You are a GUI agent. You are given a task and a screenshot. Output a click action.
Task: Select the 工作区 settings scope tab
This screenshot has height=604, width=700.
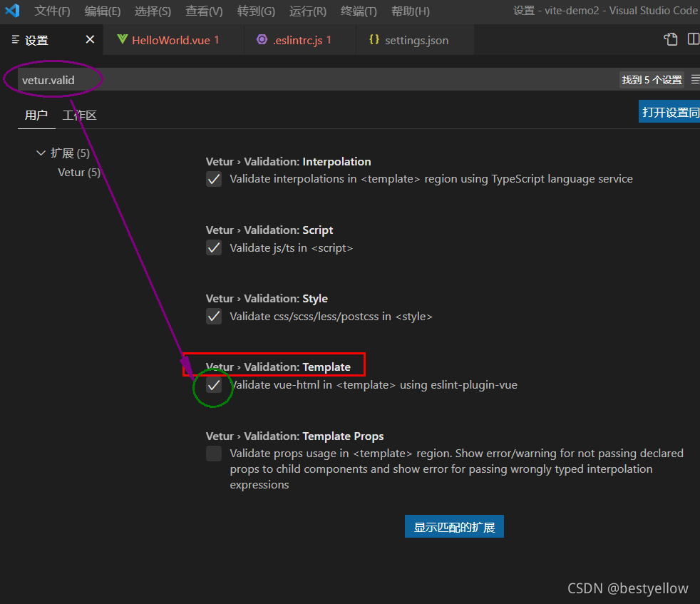click(x=79, y=116)
